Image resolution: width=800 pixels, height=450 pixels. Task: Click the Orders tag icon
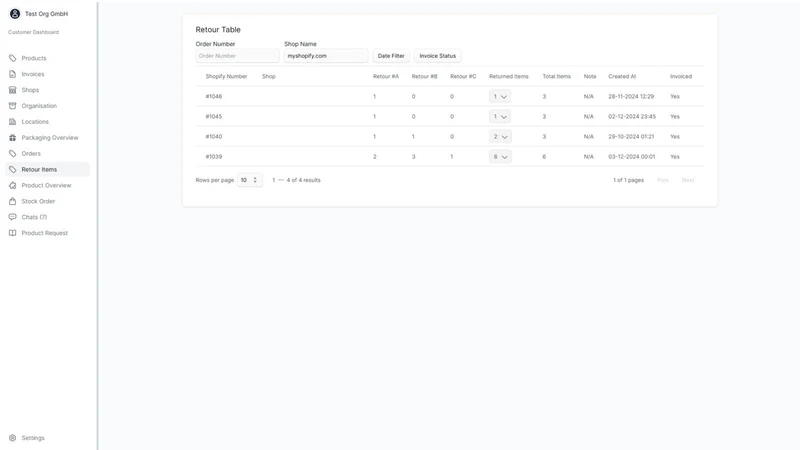click(13, 154)
